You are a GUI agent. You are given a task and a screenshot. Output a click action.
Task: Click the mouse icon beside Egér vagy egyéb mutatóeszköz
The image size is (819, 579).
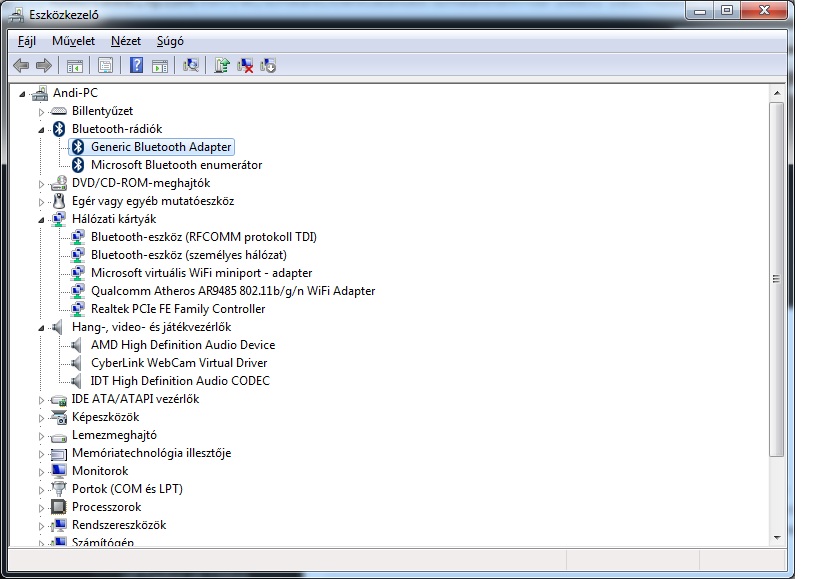59,201
